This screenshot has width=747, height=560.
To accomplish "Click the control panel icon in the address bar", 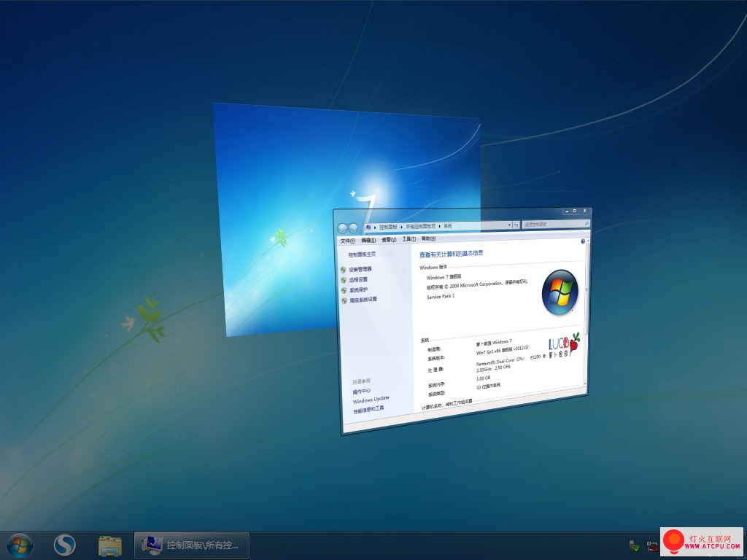I will tap(368, 227).
